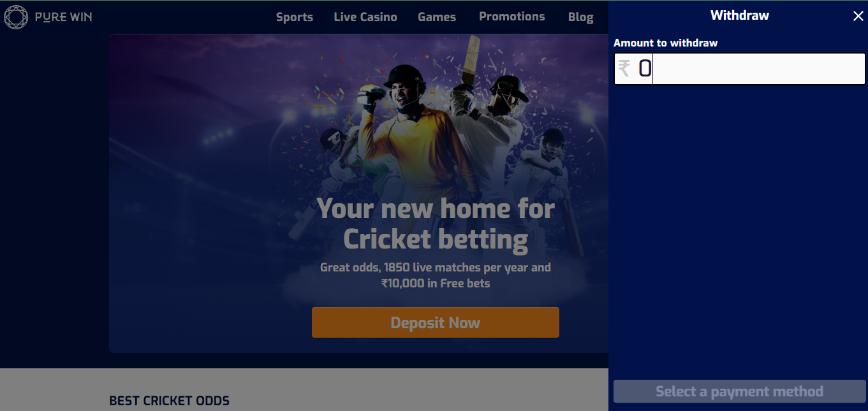Open the Sports menu item
Screen dimensions: 868x411
click(x=295, y=17)
